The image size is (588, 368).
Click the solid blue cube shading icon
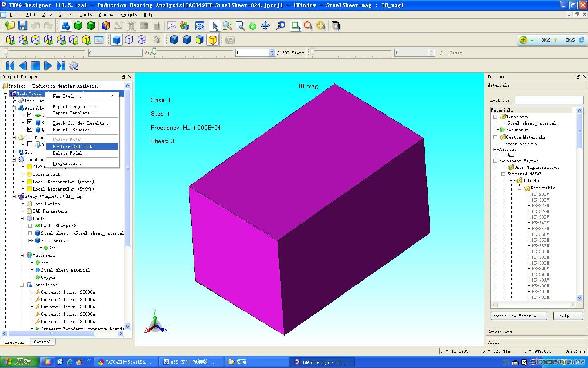coord(116,40)
